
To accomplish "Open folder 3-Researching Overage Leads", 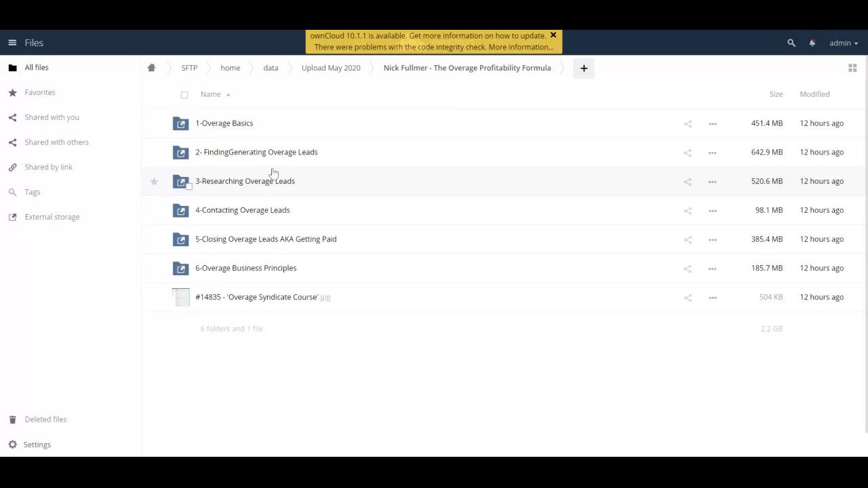I will (245, 181).
